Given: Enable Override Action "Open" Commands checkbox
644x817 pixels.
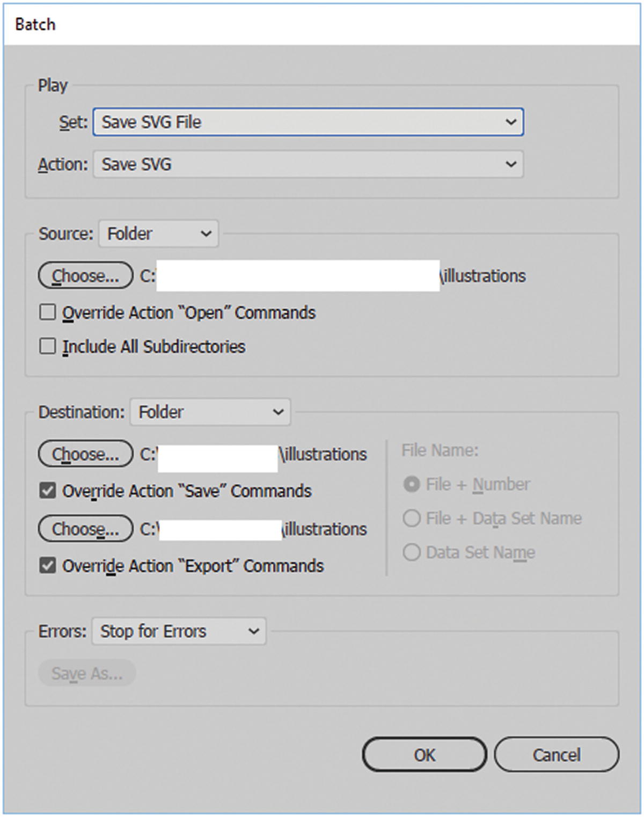Looking at the screenshot, I should click(48, 312).
